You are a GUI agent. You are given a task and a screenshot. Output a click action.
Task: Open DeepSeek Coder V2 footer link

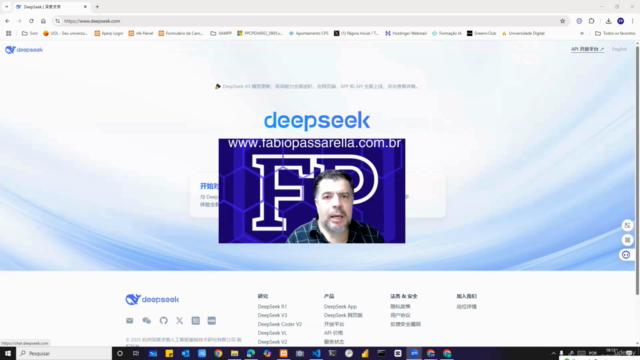(x=280, y=324)
